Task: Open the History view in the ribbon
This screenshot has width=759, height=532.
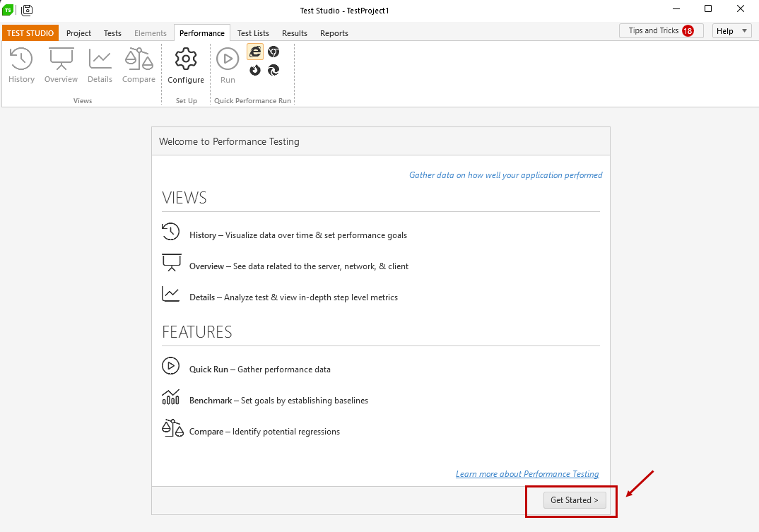Action: pyautogui.click(x=21, y=65)
